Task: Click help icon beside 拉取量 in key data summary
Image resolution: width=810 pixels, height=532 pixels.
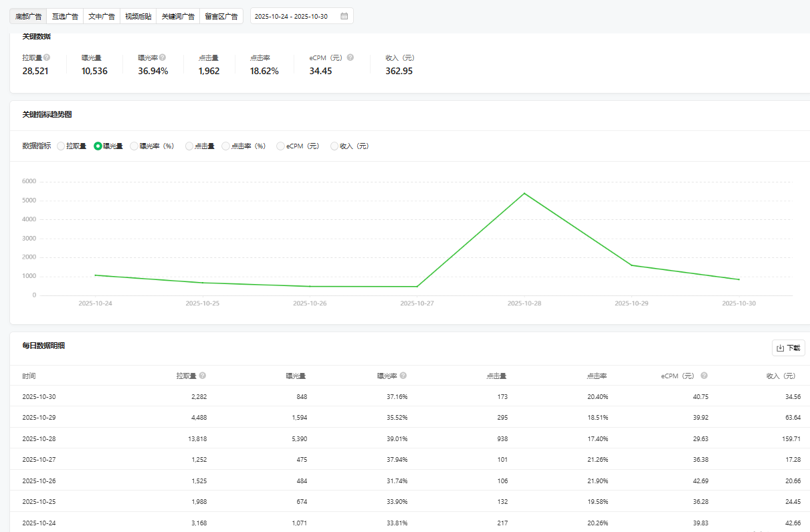Action: tap(47, 57)
